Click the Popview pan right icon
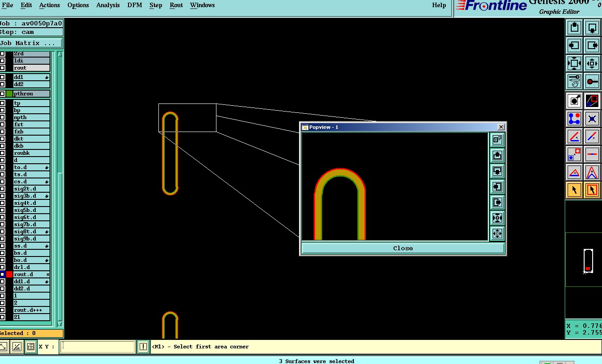 coord(497,202)
